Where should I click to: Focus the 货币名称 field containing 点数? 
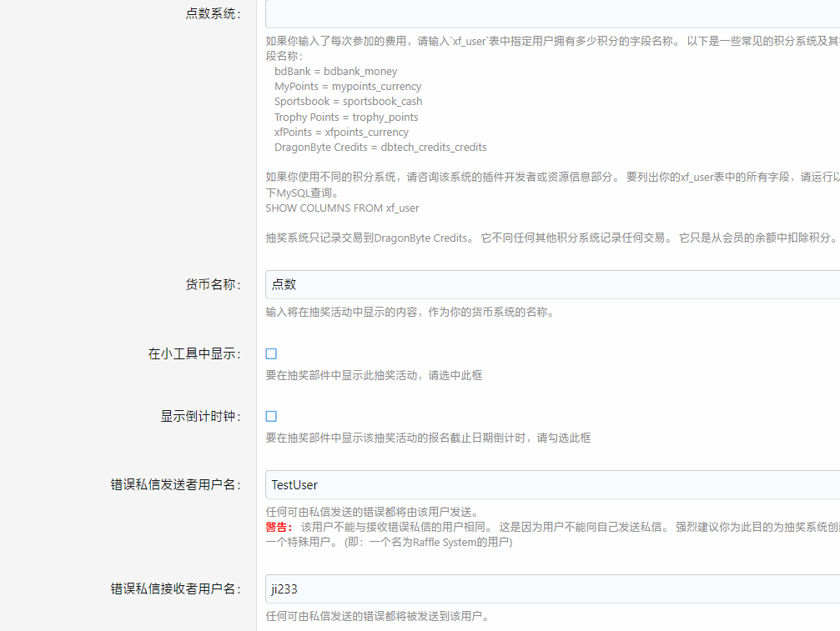pyautogui.click(x=551, y=284)
